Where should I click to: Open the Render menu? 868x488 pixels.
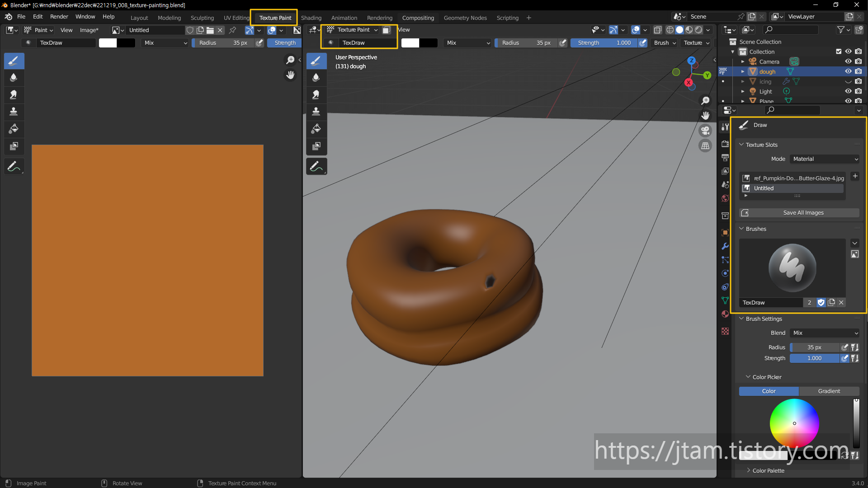click(x=59, y=17)
